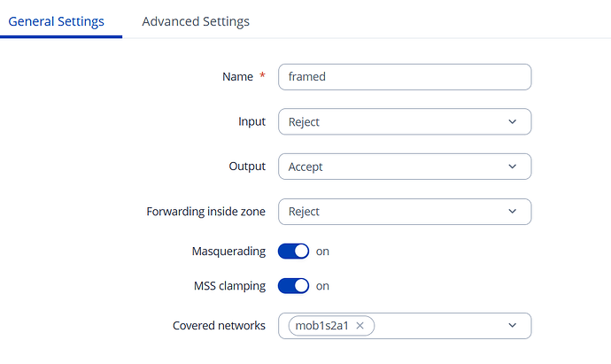Image resolution: width=611 pixels, height=364 pixels.
Task: Click the chevron arrow in Input dropdown
Action: pyautogui.click(x=512, y=122)
